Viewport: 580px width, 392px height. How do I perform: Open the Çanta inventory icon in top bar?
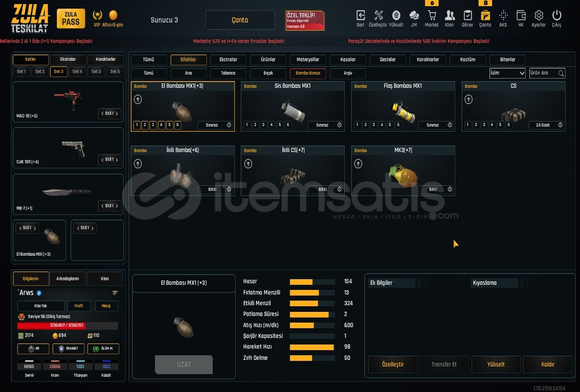(485, 16)
